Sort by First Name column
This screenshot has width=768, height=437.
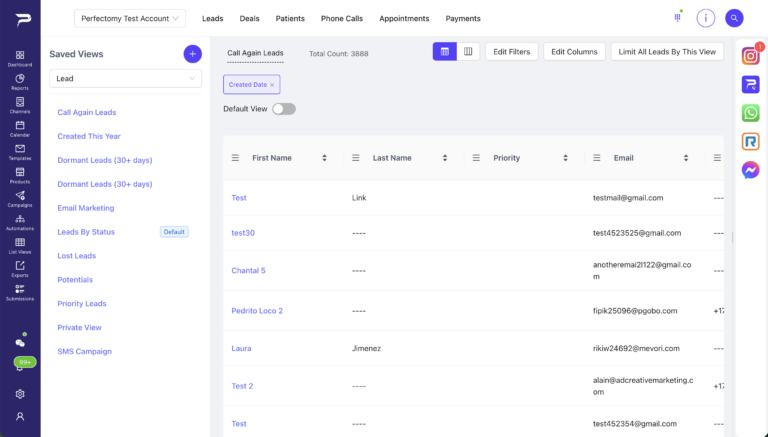point(324,158)
